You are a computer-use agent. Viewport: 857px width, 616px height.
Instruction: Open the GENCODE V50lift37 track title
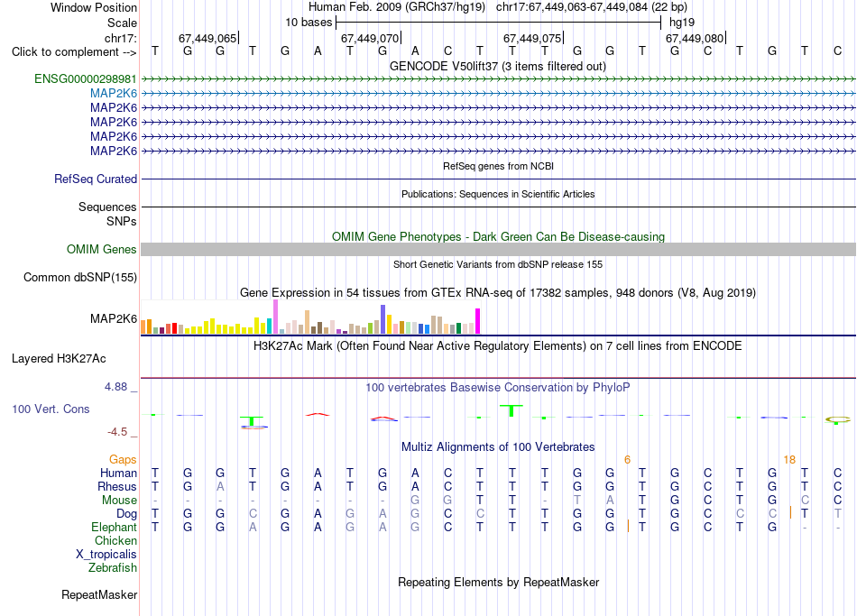pyautogui.click(x=498, y=66)
